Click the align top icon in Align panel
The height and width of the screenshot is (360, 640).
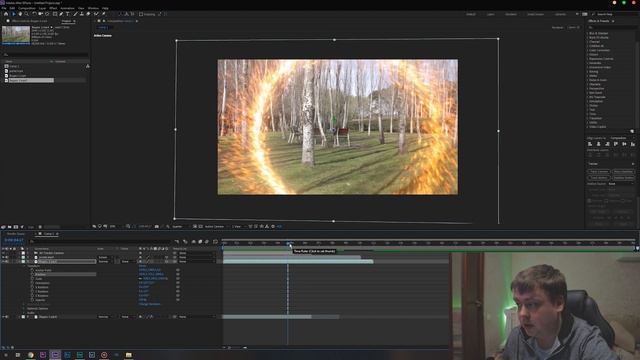point(616,144)
